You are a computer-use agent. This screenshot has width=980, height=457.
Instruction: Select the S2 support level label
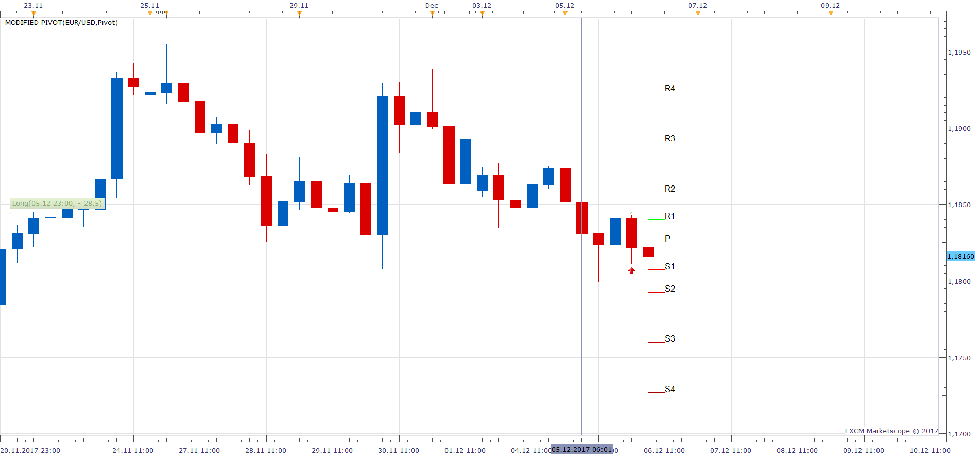click(669, 289)
